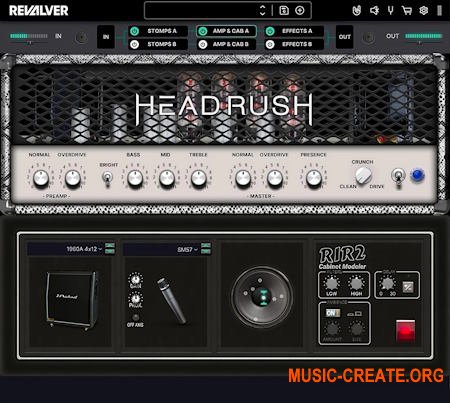
Task: Click the rock-hand icon in top bar
Action: coord(357,11)
